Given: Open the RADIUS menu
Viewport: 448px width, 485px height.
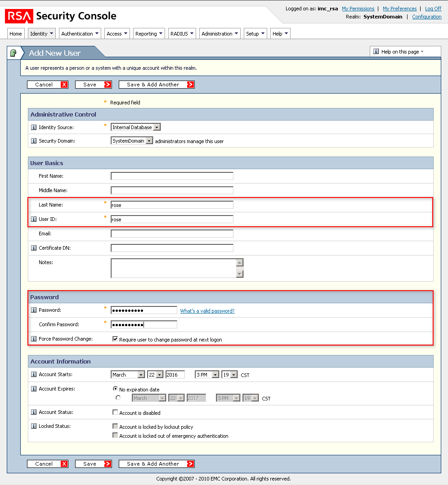Looking at the screenshot, I should (x=182, y=34).
